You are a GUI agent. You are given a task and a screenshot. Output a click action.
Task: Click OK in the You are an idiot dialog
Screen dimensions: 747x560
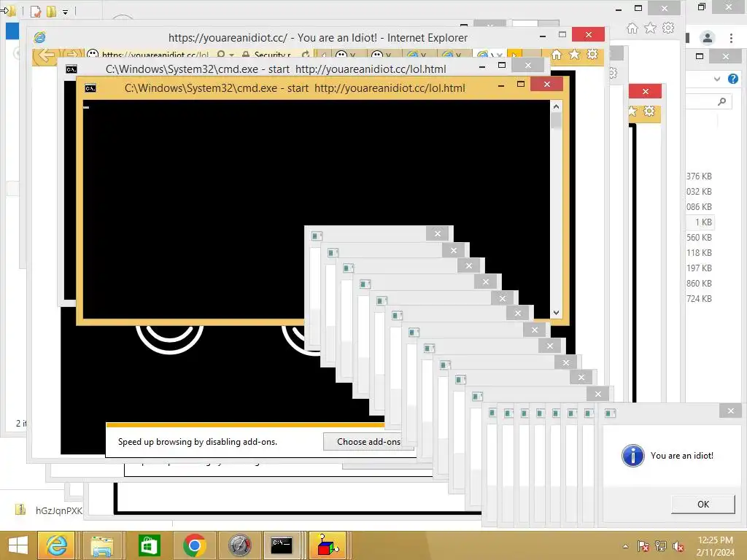703,505
